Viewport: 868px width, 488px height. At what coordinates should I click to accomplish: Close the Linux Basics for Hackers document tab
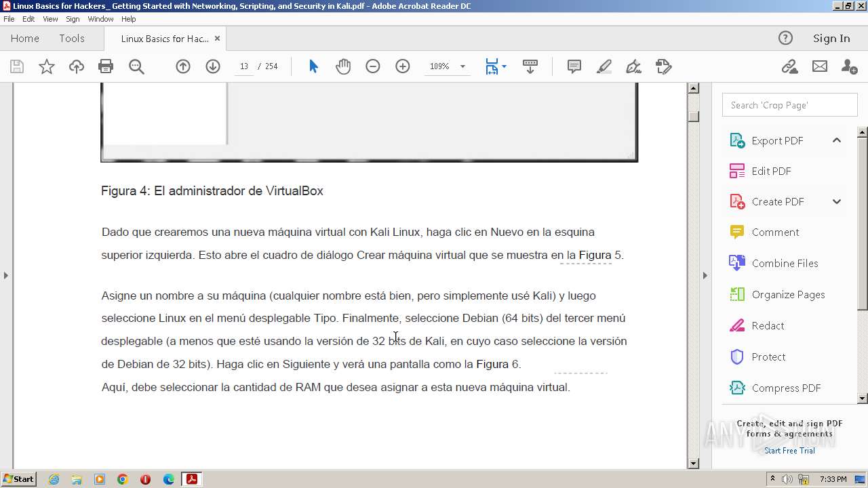217,38
